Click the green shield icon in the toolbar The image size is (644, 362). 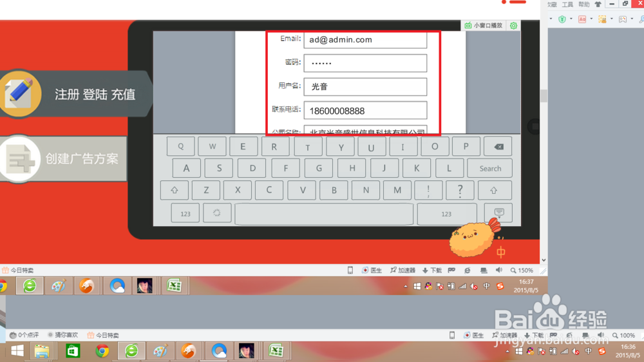562,19
